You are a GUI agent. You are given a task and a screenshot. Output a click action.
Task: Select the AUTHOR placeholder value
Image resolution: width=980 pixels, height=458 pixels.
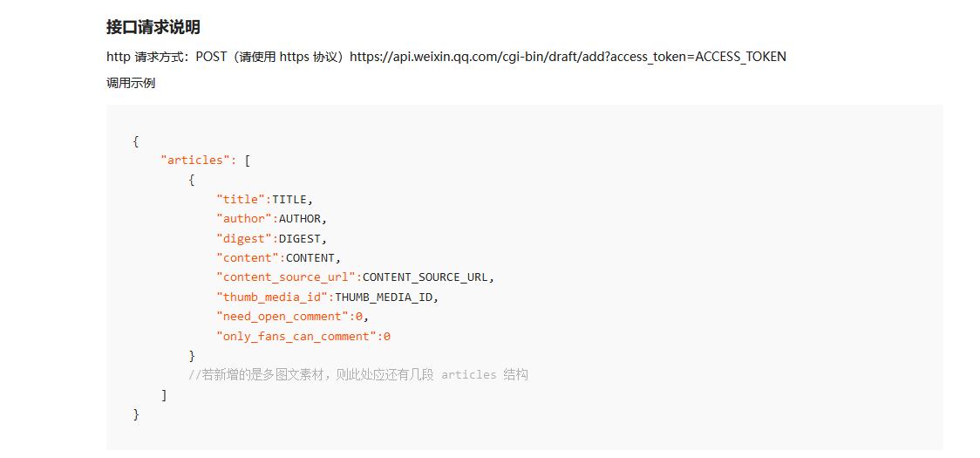pos(300,218)
